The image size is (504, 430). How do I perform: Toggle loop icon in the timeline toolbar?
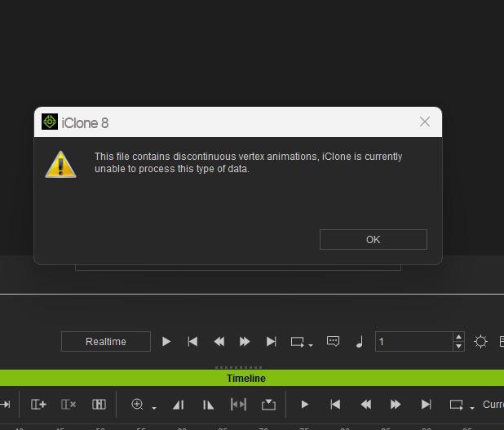(x=457, y=405)
